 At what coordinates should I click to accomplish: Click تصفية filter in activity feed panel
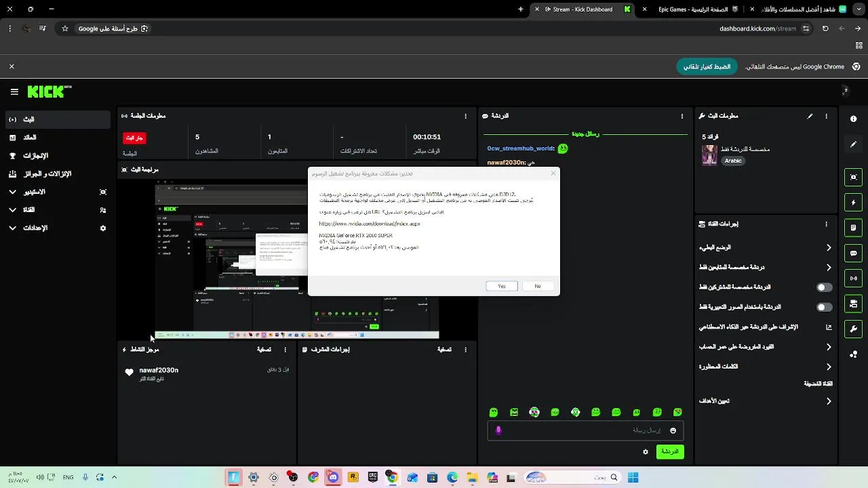point(264,350)
